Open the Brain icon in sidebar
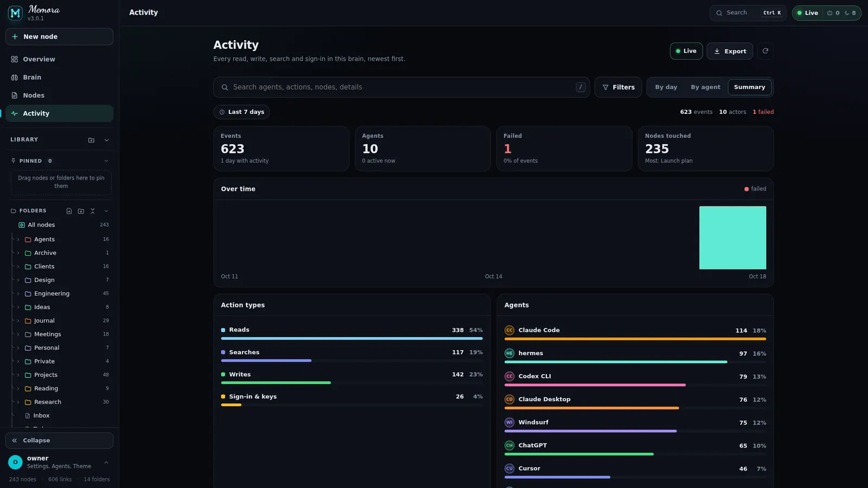868x488 pixels. pos(15,78)
